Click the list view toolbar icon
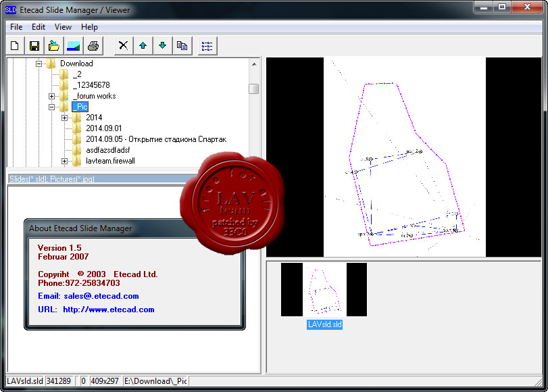 click(x=207, y=46)
